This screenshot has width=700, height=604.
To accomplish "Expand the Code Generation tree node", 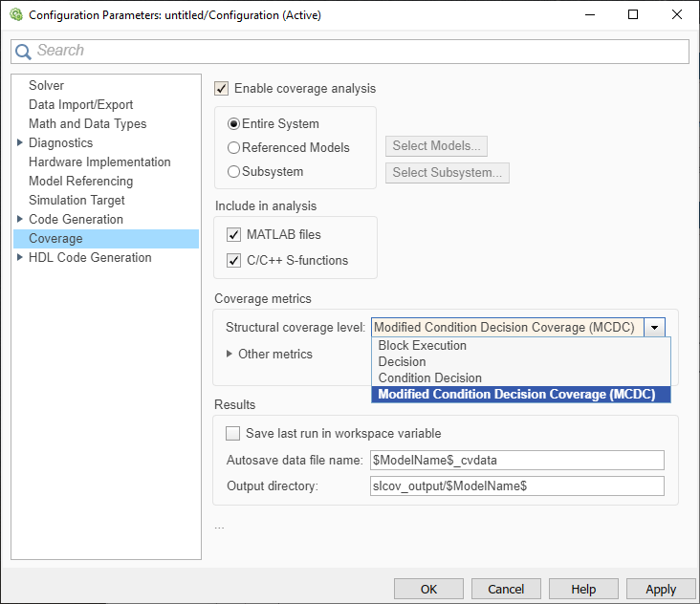I will point(20,219).
